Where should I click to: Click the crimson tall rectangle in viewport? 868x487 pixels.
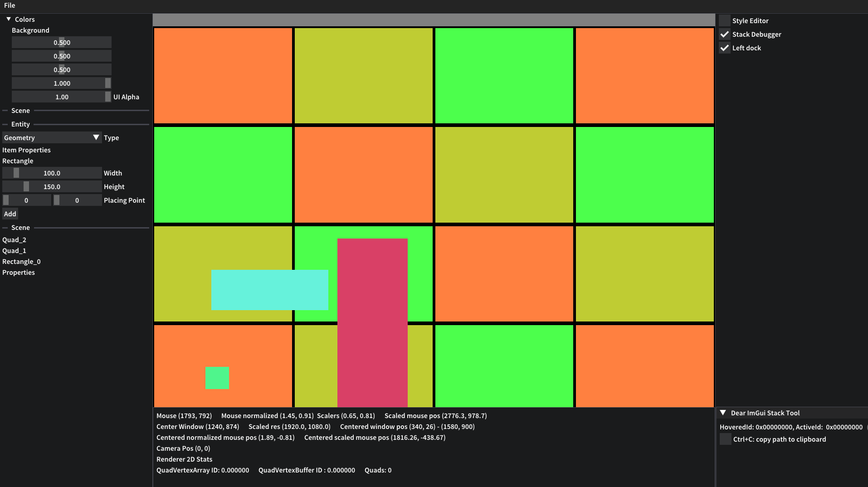pos(372,322)
